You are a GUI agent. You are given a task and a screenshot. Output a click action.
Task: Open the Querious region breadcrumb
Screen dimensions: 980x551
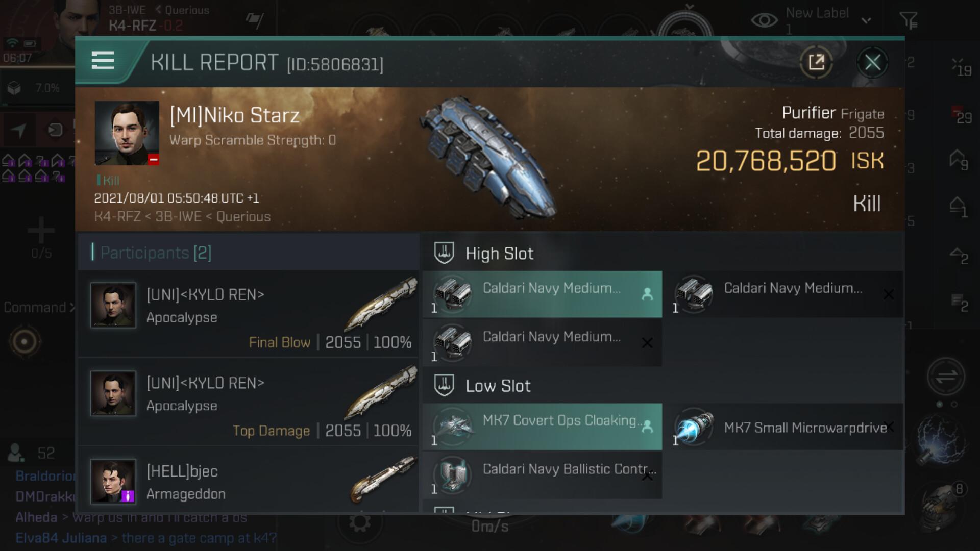point(187,10)
